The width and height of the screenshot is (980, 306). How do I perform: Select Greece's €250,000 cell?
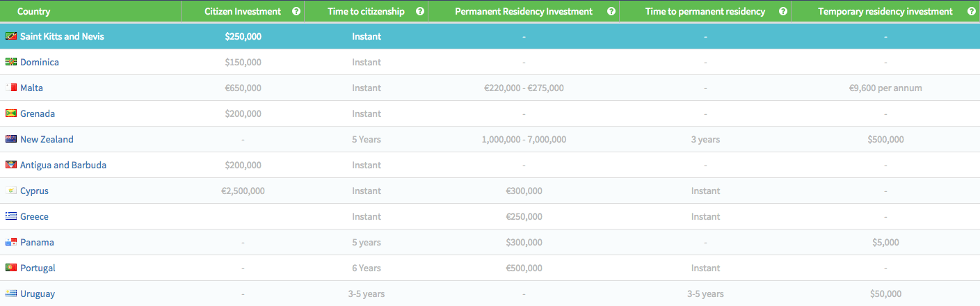524,216
